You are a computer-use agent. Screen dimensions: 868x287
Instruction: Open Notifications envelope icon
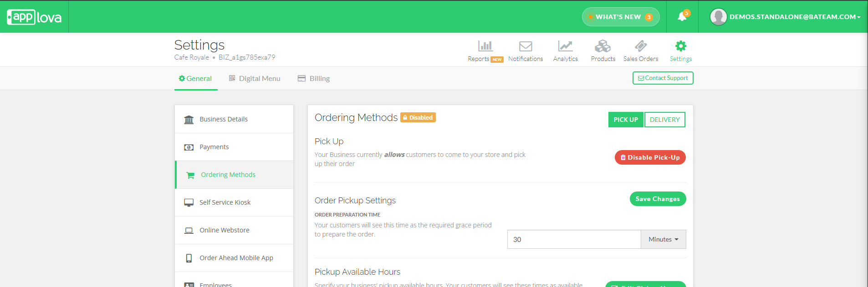click(526, 46)
